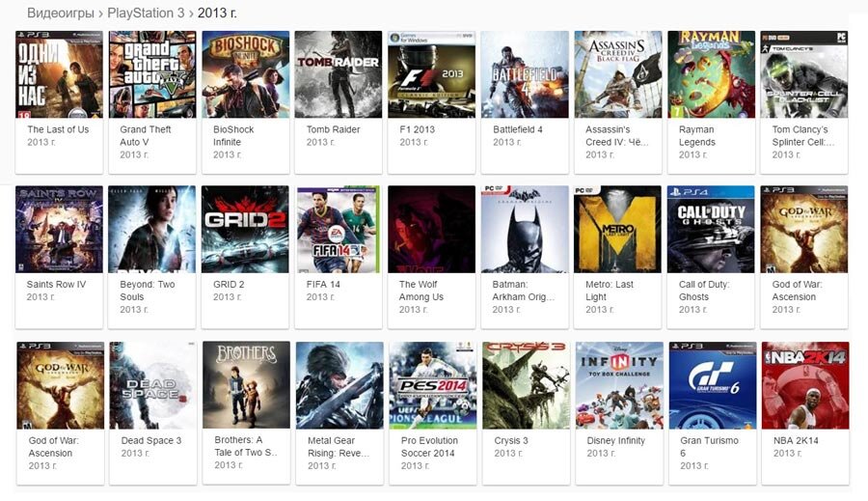The height and width of the screenshot is (501, 868).
Task: Select the Brothers cover thumbnail
Action: [x=246, y=384]
